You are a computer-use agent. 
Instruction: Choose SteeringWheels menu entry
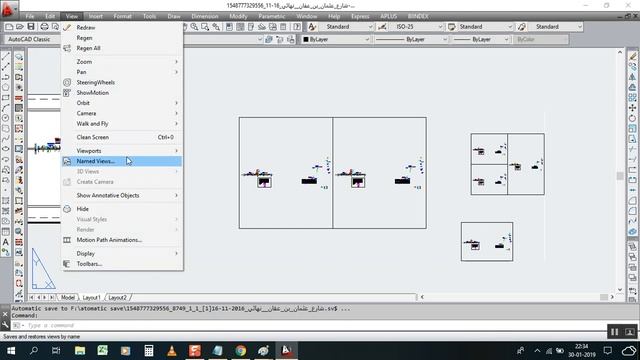[122, 82]
